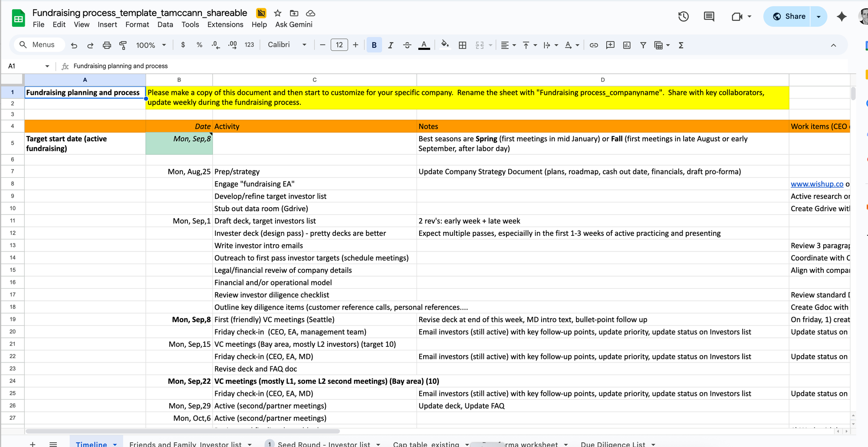The width and height of the screenshot is (868, 447).
Task: Open version history clock icon
Action: (x=683, y=16)
